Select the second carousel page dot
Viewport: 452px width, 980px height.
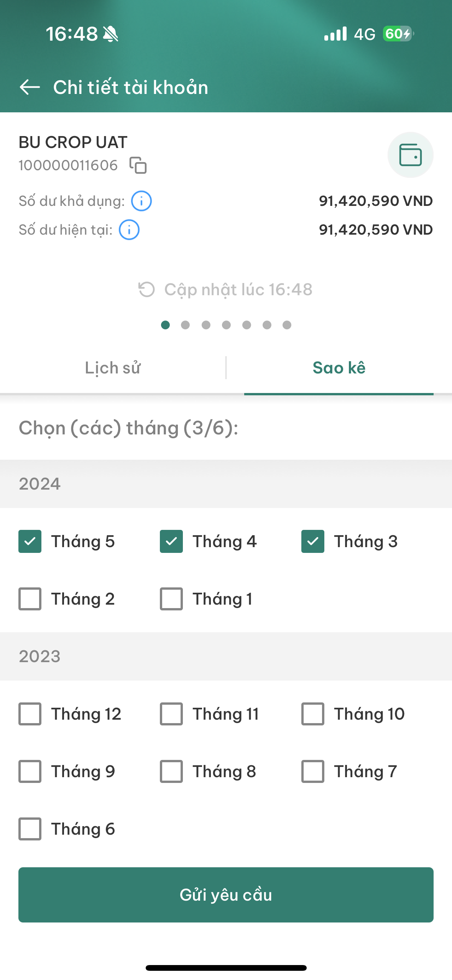[186, 325]
